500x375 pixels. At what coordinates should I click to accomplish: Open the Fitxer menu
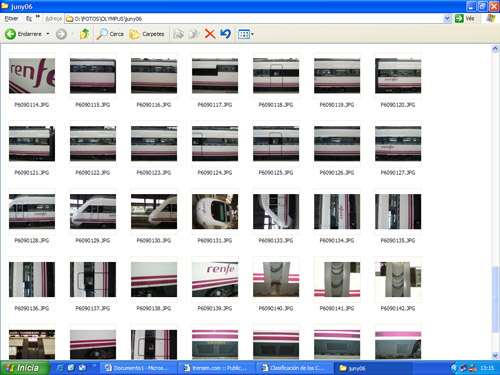pyautogui.click(x=12, y=19)
